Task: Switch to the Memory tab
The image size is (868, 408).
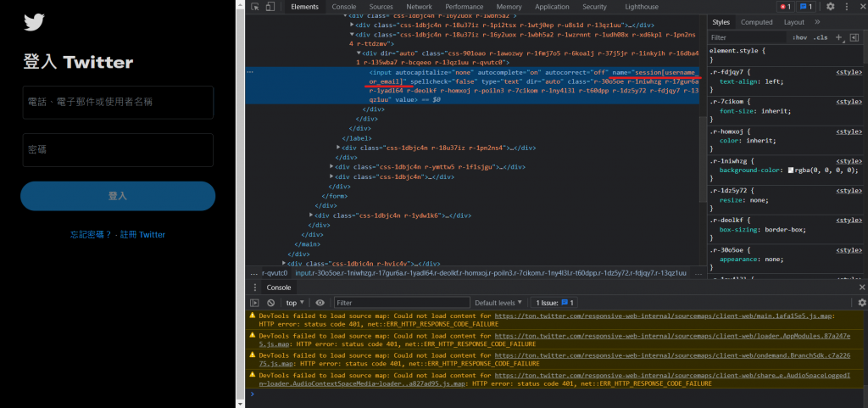Action: 509,7
